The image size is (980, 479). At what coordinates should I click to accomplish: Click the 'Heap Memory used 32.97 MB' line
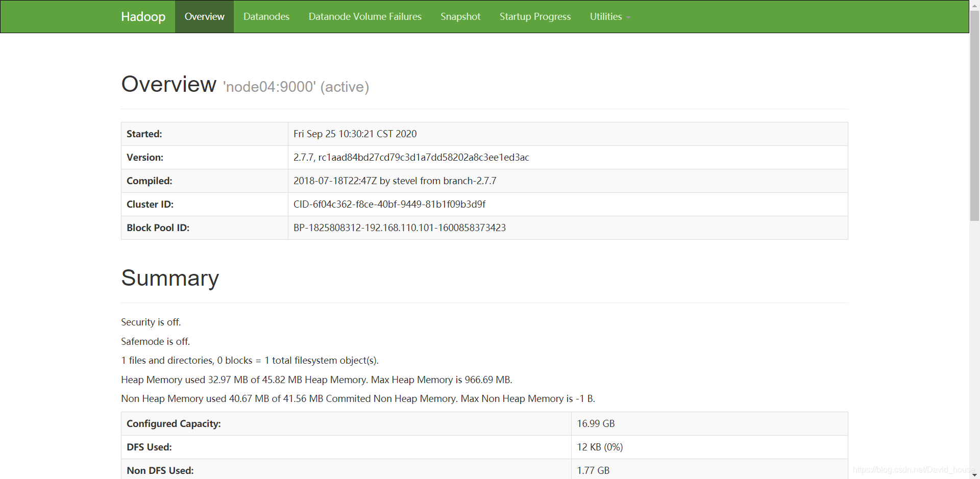316,380
